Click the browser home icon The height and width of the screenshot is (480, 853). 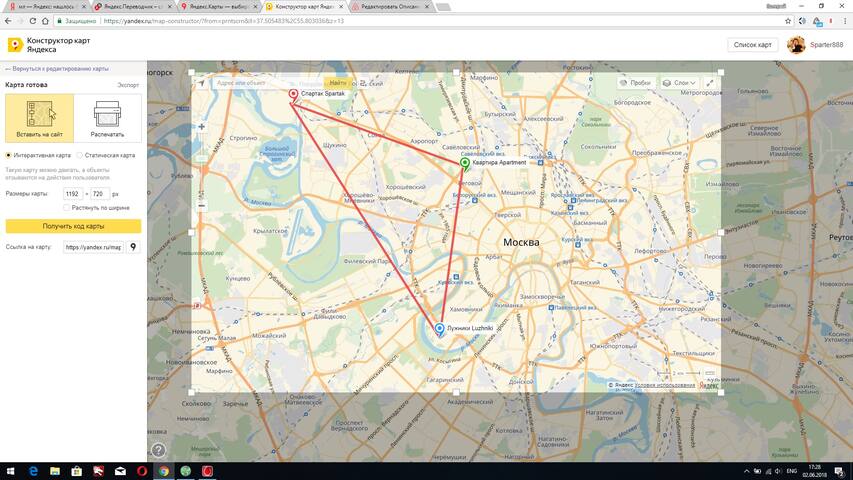pyautogui.click(x=45, y=21)
